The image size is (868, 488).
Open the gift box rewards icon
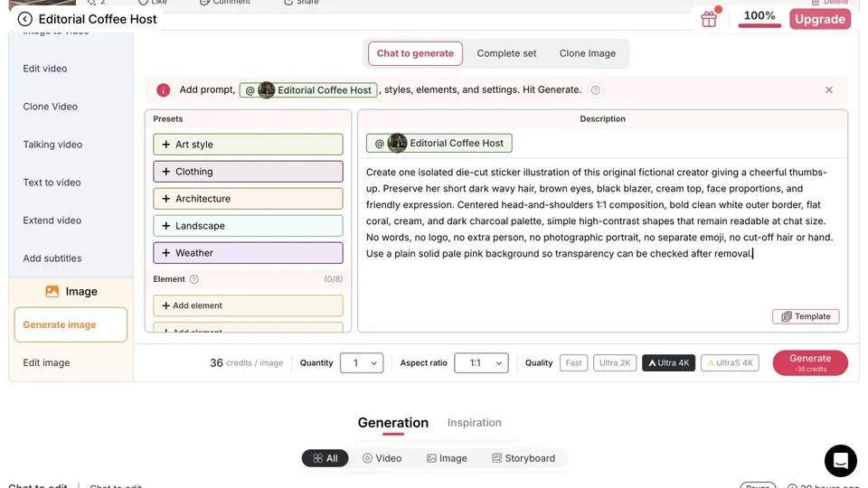[709, 19]
